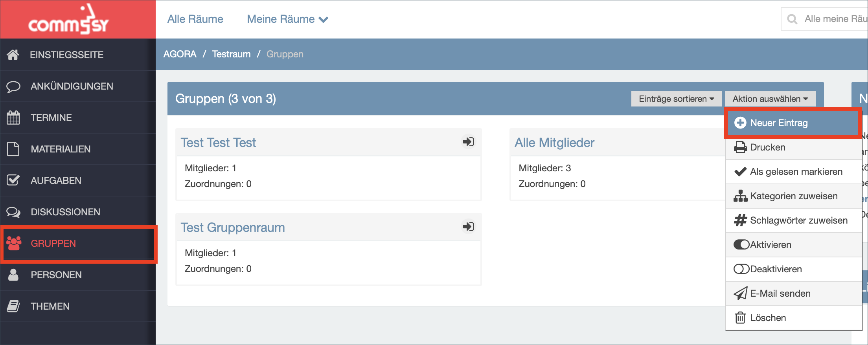Screen dimensions: 868x345
Task: Select Neuer Eintrag from the action menu
Action: (793, 123)
